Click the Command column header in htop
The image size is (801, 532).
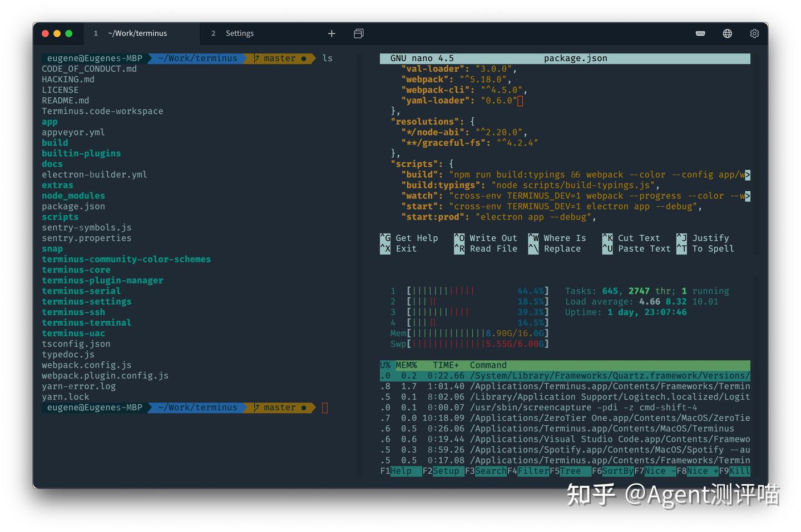[x=488, y=365]
